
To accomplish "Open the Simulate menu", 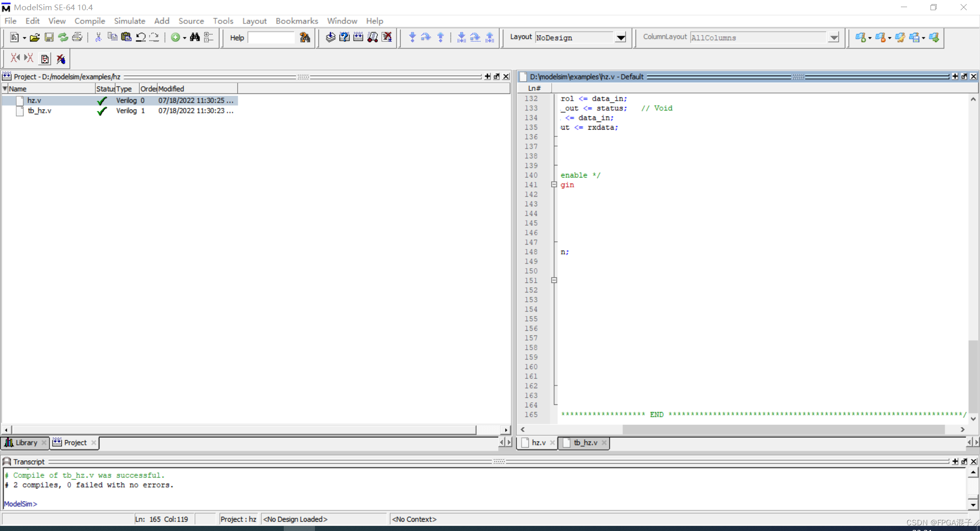I will pos(129,21).
